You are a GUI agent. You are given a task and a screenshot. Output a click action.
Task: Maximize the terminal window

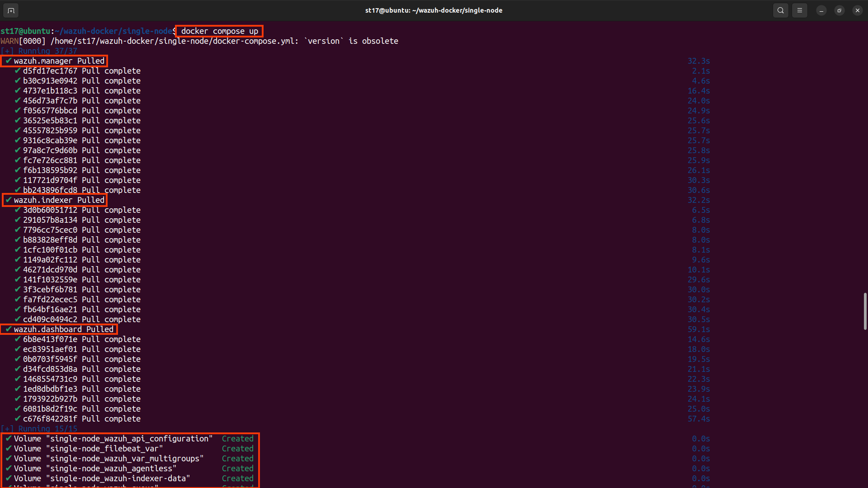[840, 10]
